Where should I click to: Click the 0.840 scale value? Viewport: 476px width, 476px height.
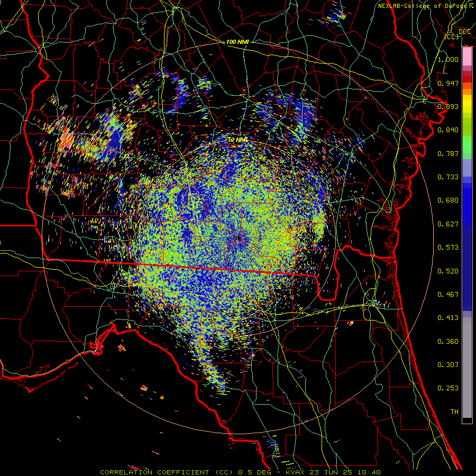click(448, 130)
